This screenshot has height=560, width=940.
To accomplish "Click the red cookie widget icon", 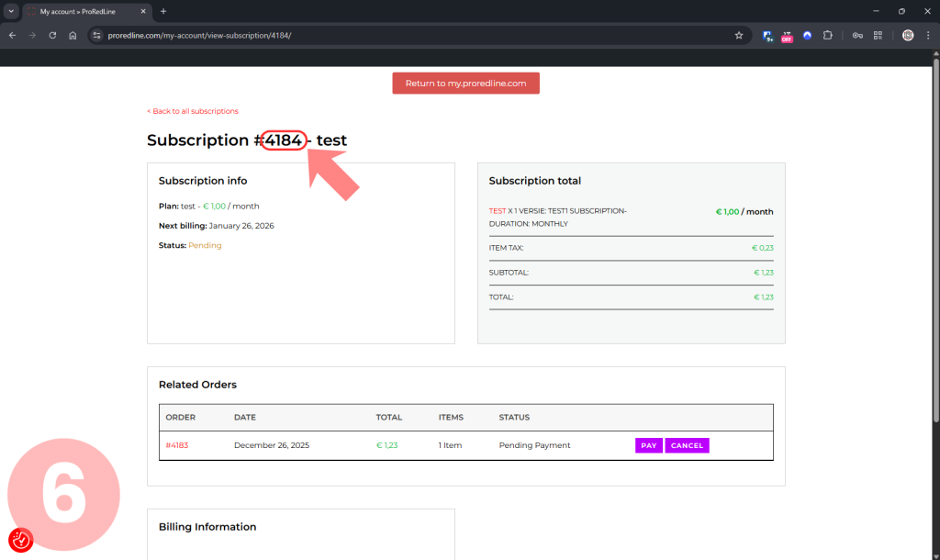I will pos(20,541).
